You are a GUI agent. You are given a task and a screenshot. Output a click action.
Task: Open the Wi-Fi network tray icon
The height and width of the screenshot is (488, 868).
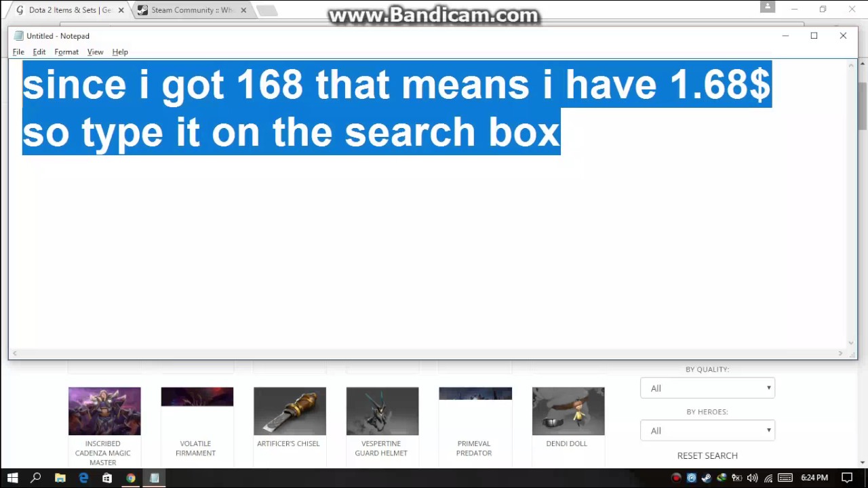(x=768, y=478)
